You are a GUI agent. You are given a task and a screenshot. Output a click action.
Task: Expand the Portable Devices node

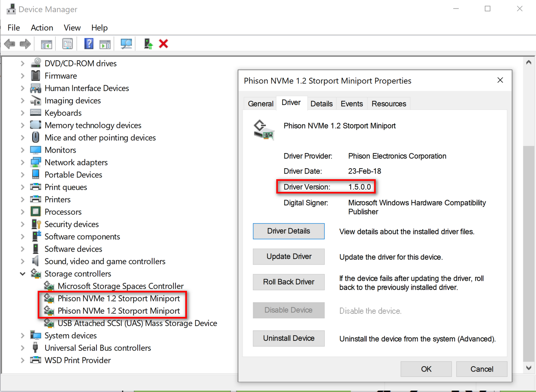(22, 175)
